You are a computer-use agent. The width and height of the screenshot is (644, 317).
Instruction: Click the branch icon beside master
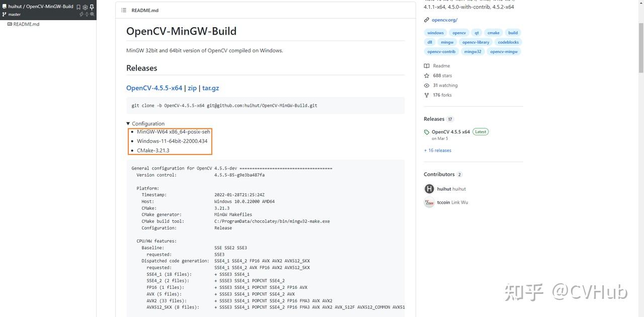point(4,14)
